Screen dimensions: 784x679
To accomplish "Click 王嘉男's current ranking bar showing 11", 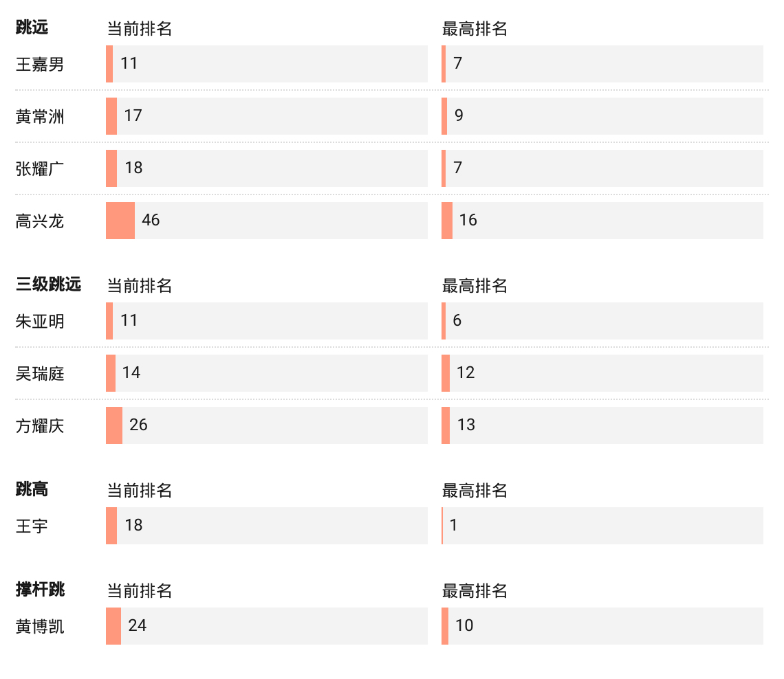I will pyautogui.click(x=109, y=64).
